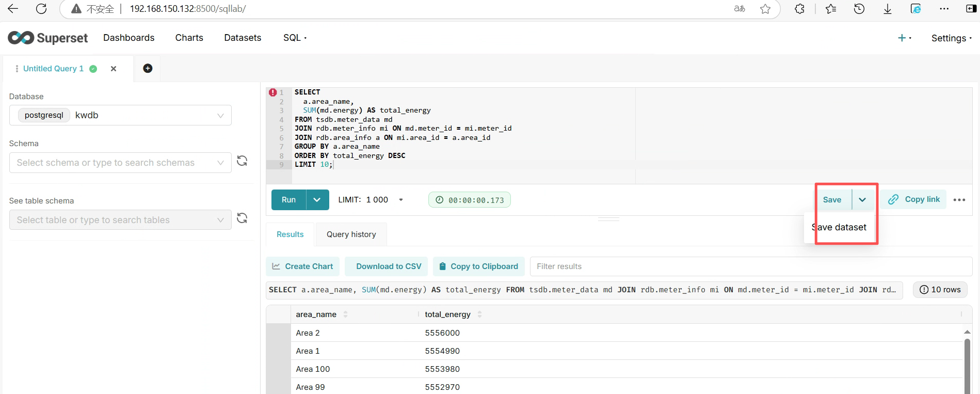Open the SQL menu
This screenshot has width=980, height=394.
tap(295, 38)
